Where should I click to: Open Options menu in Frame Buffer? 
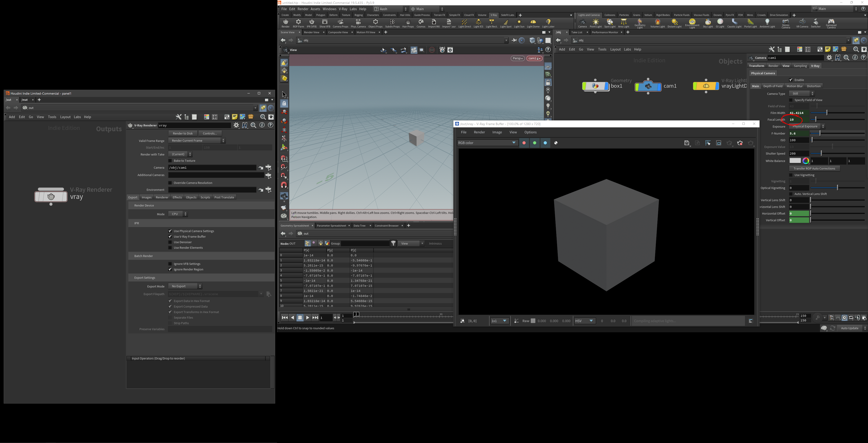[530, 132]
